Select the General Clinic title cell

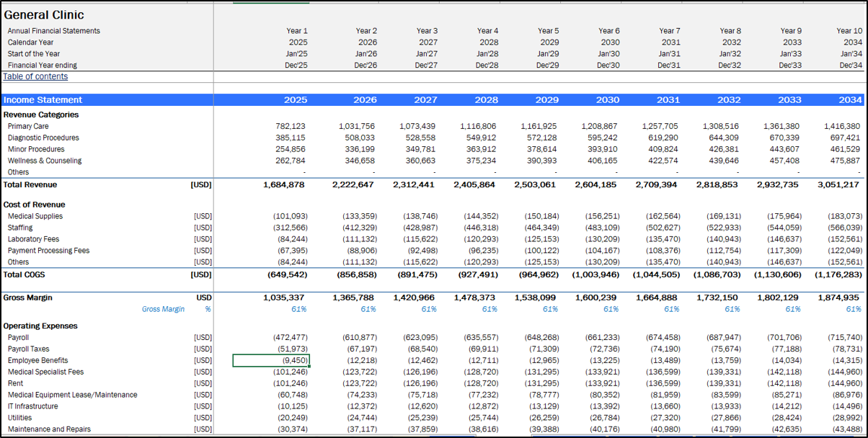click(44, 15)
